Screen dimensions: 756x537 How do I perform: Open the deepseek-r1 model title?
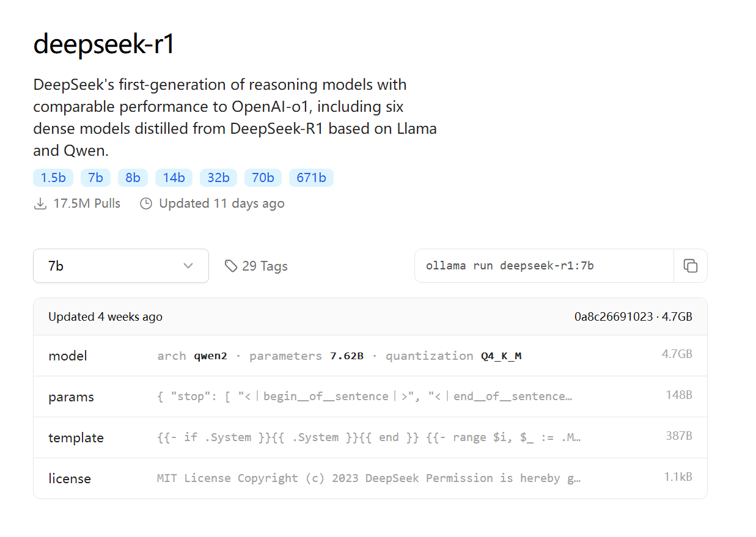click(x=103, y=43)
